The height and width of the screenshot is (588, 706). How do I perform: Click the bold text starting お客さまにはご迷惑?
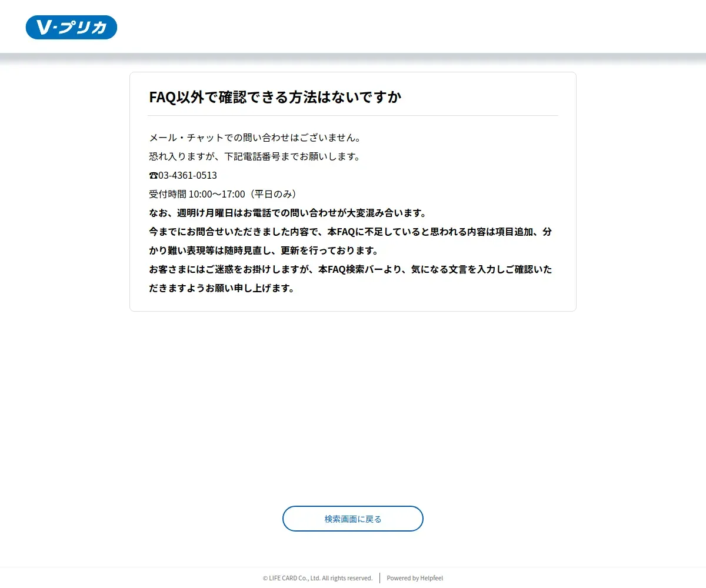pyautogui.click(x=351, y=279)
